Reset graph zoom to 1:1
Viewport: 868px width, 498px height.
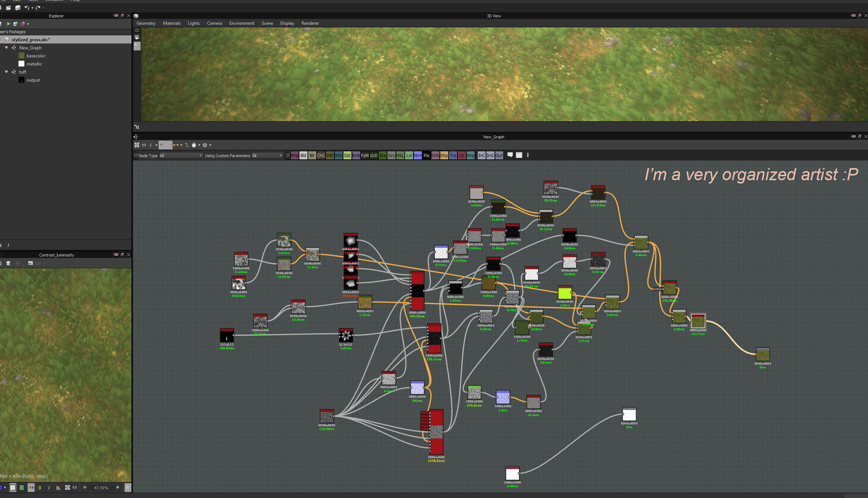(144, 145)
